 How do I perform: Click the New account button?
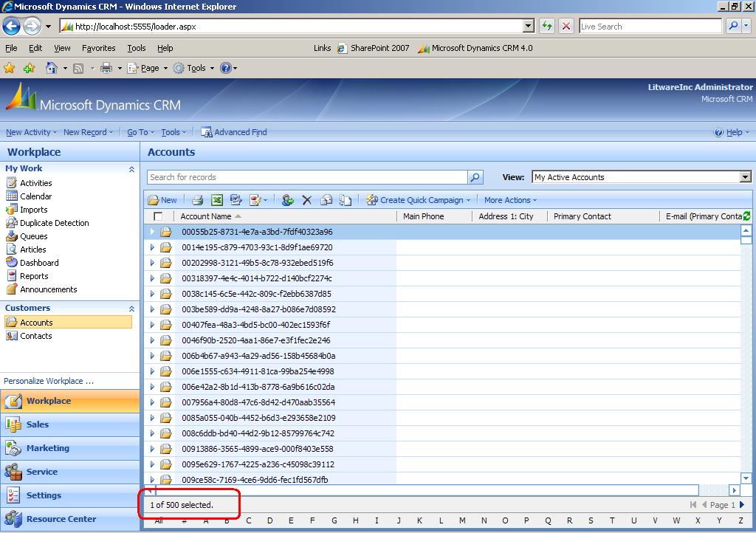coord(162,200)
